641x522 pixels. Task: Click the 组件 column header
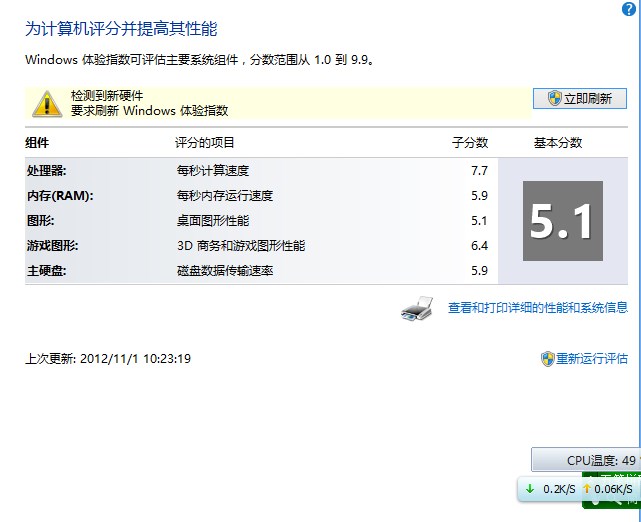pyautogui.click(x=37, y=143)
